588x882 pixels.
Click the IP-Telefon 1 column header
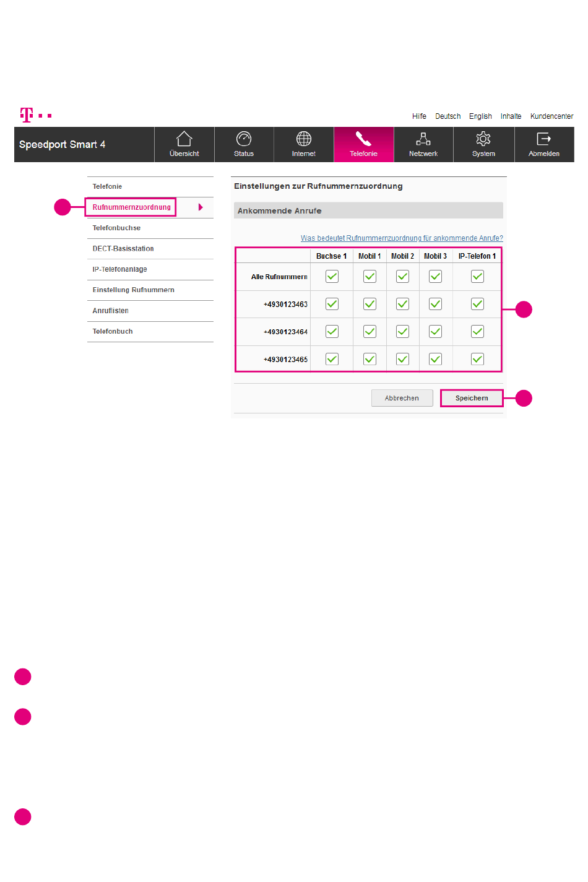(x=477, y=256)
